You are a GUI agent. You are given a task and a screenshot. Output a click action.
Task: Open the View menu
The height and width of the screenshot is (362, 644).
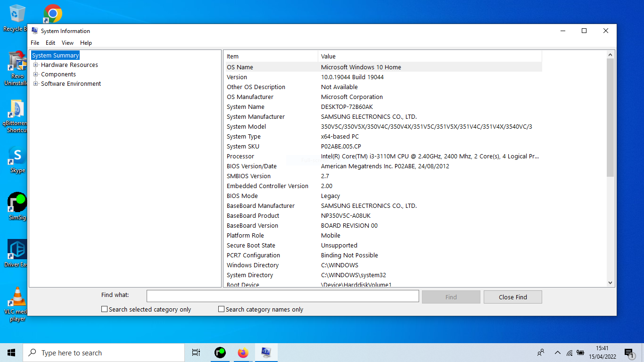tap(67, 43)
